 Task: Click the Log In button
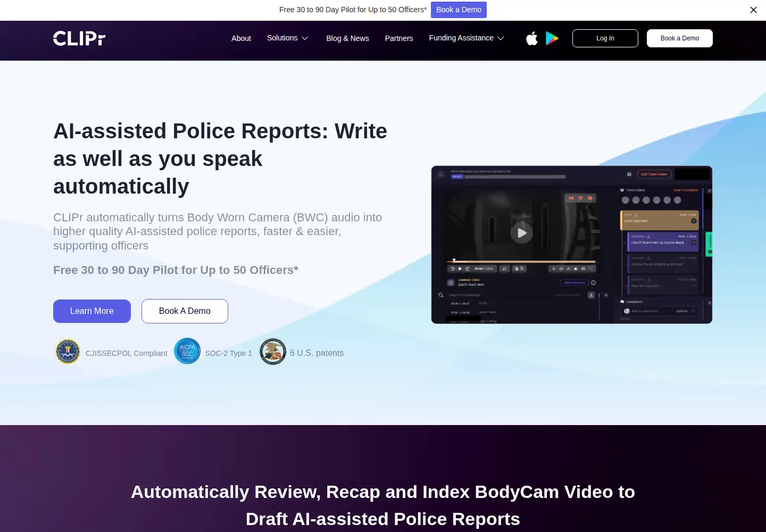point(605,38)
